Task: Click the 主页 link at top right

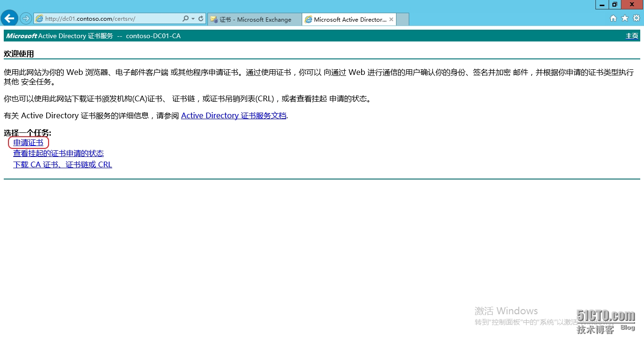Action: tap(632, 36)
